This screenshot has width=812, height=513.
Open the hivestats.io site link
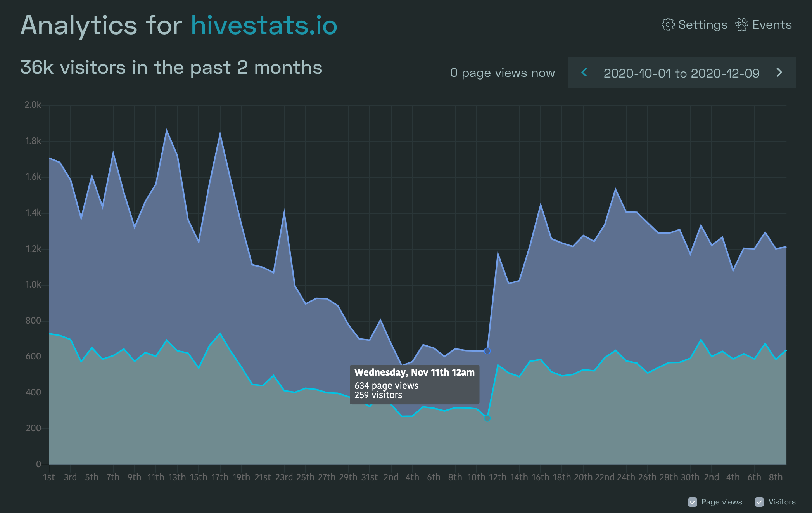pos(264,26)
